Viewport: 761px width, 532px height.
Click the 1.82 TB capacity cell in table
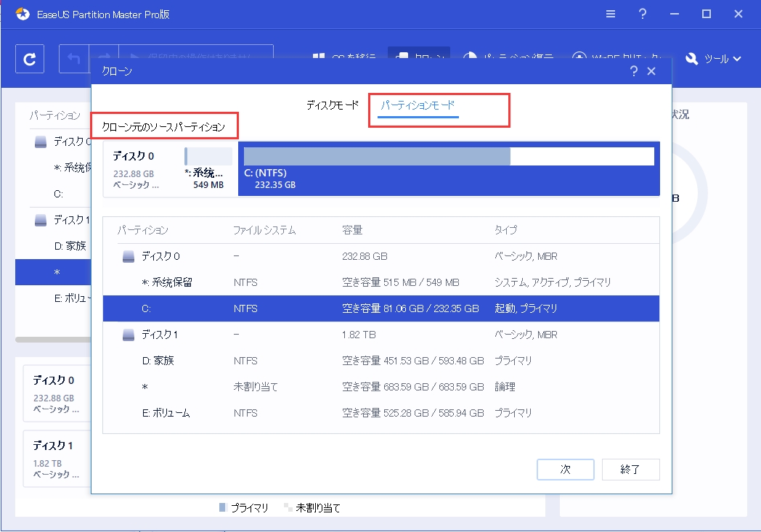click(x=359, y=335)
